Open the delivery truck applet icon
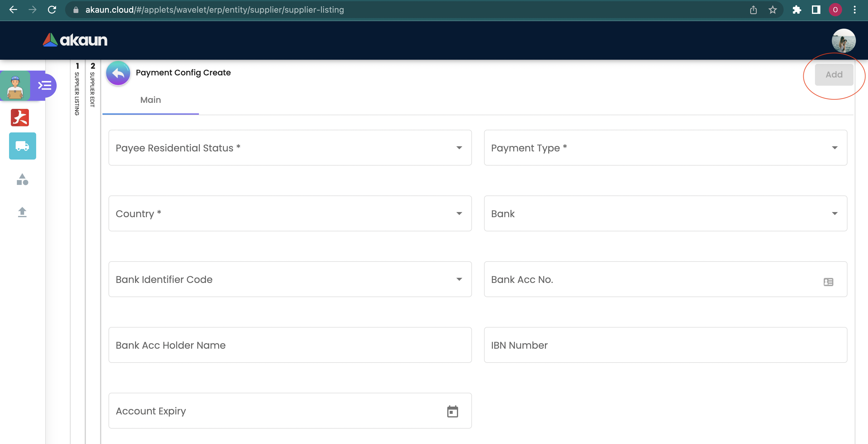Screen dimensions: 868x444 coord(22,146)
